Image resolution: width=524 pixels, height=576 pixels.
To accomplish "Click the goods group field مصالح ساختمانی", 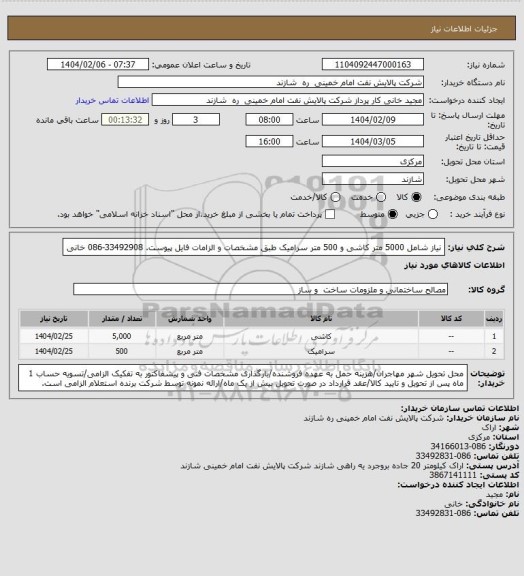I will click(x=260, y=289).
